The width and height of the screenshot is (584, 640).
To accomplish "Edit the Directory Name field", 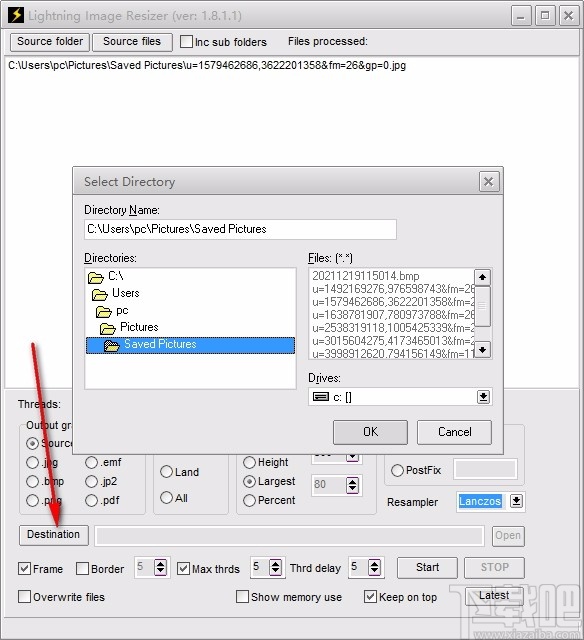I will (240, 229).
